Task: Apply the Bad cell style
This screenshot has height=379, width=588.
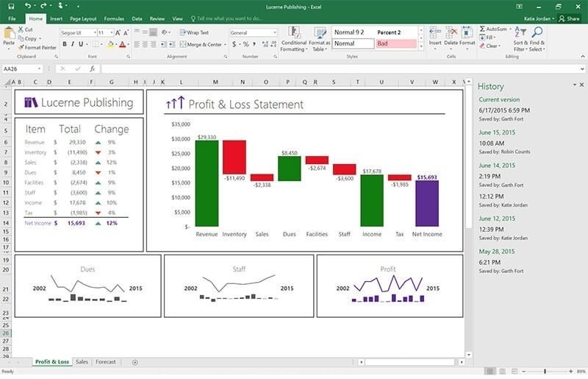Action: point(396,43)
